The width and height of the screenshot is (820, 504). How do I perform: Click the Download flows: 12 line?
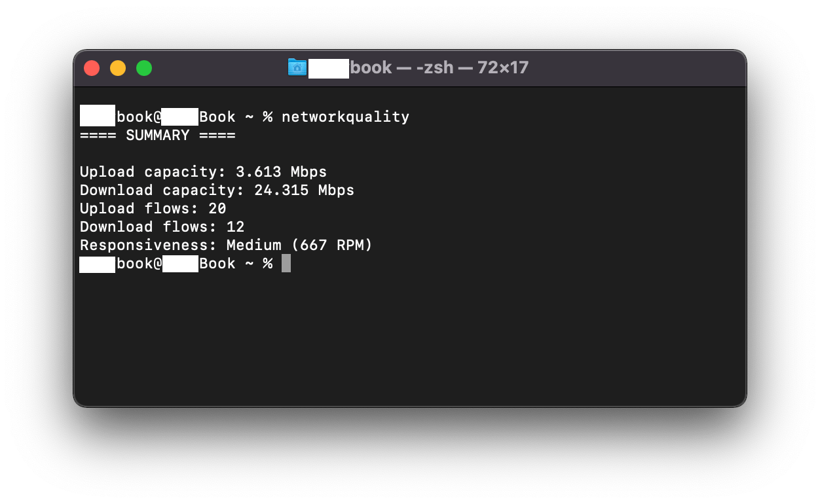click(162, 227)
